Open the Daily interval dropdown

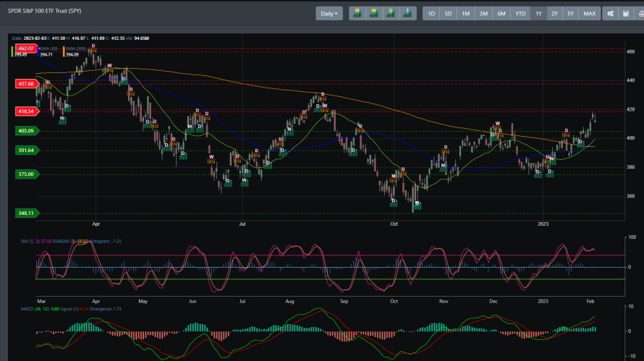[329, 14]
